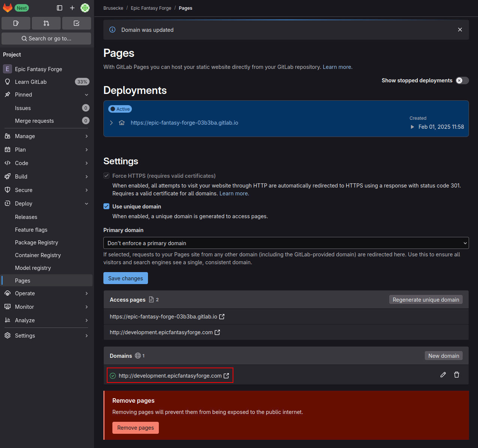Screen dimensions: 478x448
Task: Click the Remove pages button
Action: tap(136, 428)
